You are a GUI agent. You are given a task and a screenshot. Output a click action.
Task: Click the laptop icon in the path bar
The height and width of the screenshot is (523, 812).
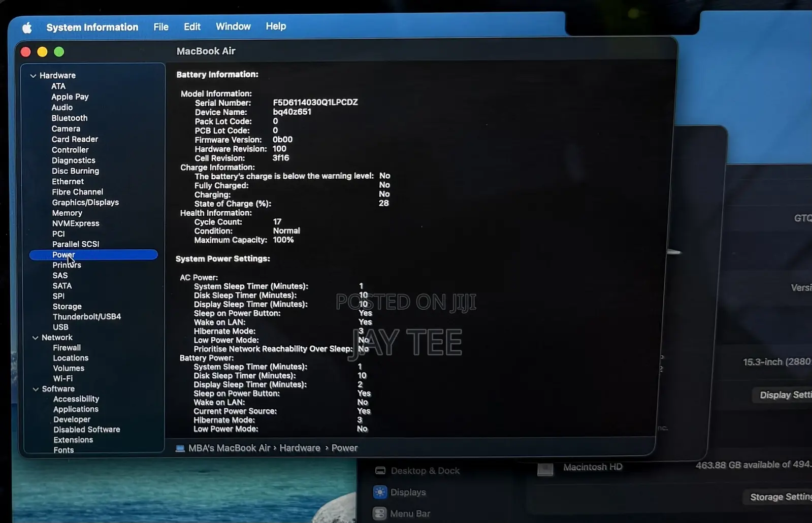(180, 448)
